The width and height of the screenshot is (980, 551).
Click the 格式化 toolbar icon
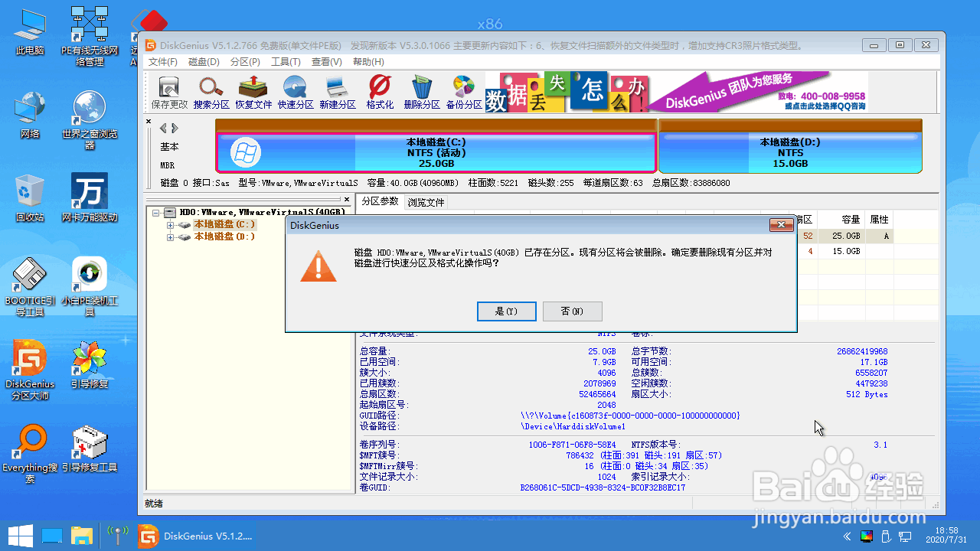click(380, 93)
